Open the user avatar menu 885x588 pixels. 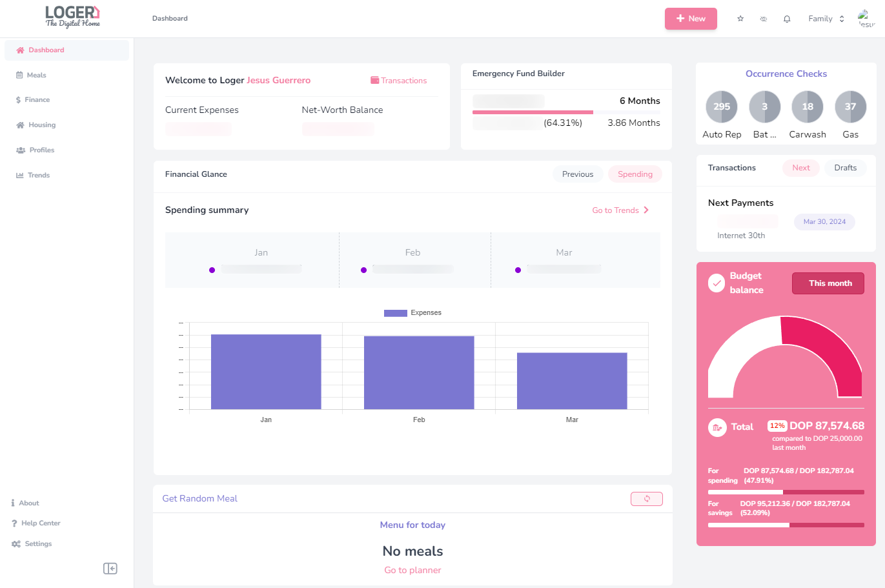coord(866,19)
